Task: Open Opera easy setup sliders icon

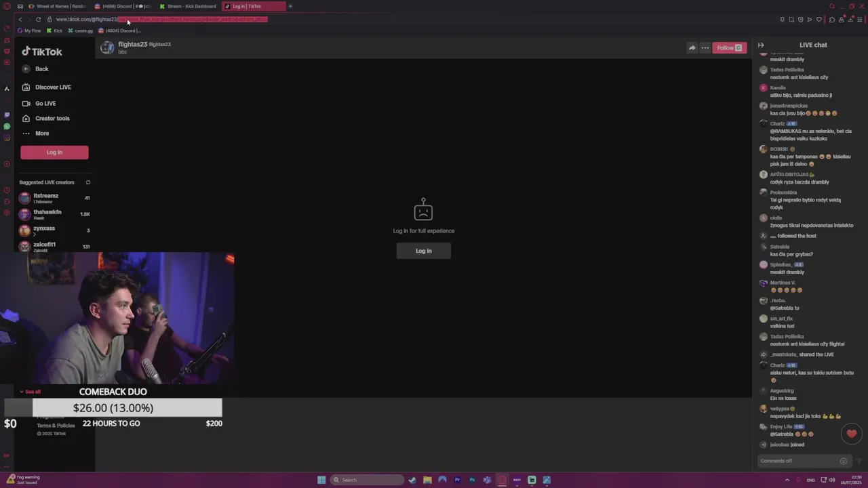Action: click(x=860, y=20)
